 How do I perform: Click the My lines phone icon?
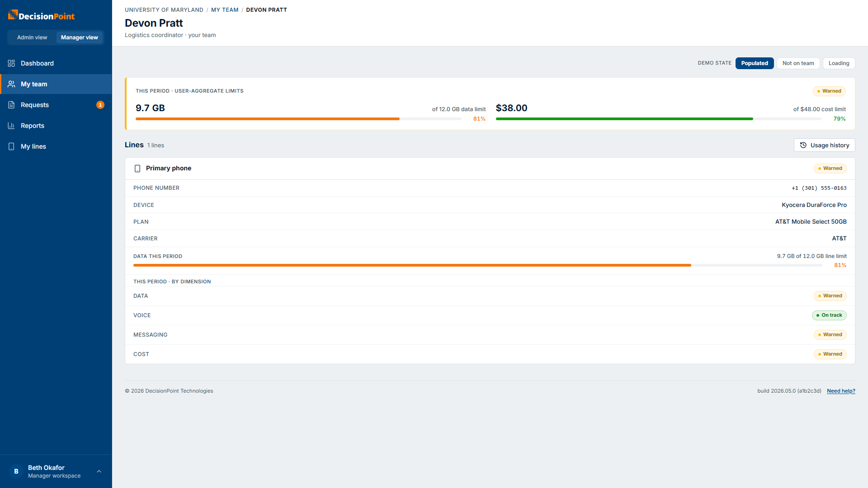11,146
